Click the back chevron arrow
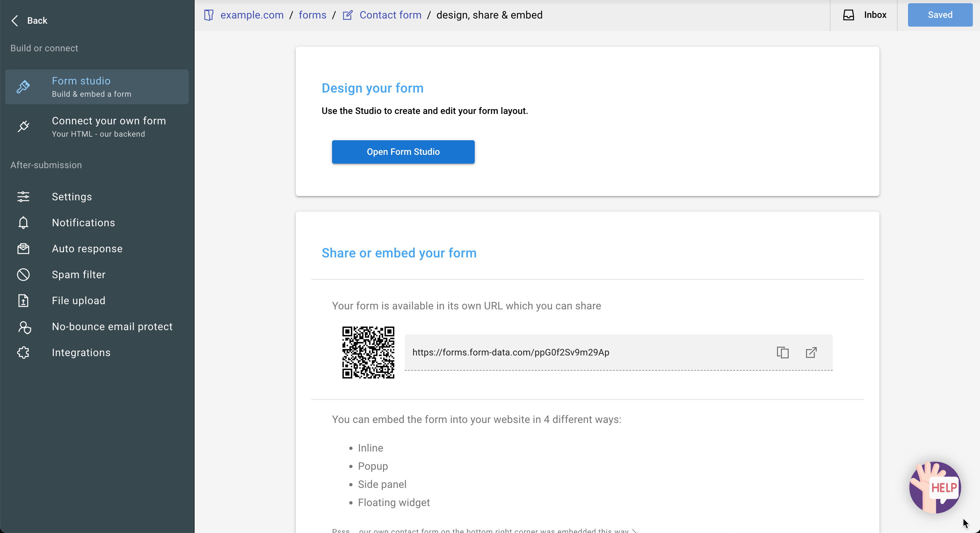 tap(15, 20)
